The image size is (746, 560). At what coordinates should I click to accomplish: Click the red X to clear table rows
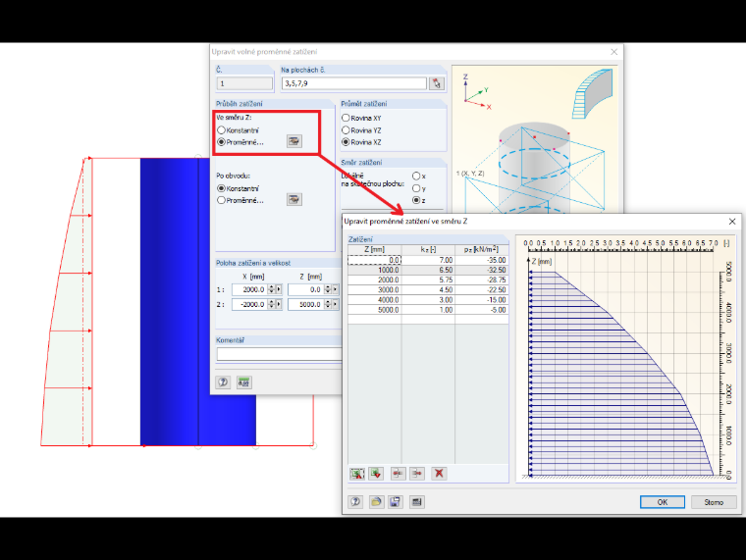tap(439, 473)
